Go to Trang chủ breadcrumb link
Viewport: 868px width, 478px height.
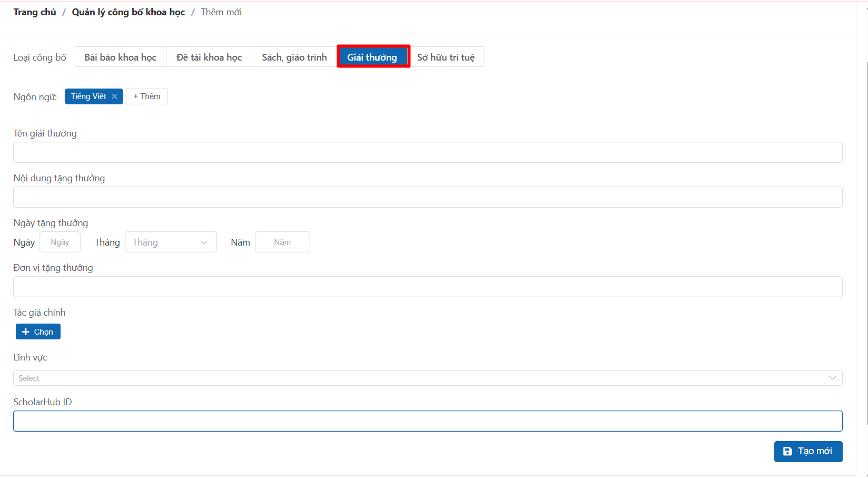(x=35, y=12)
